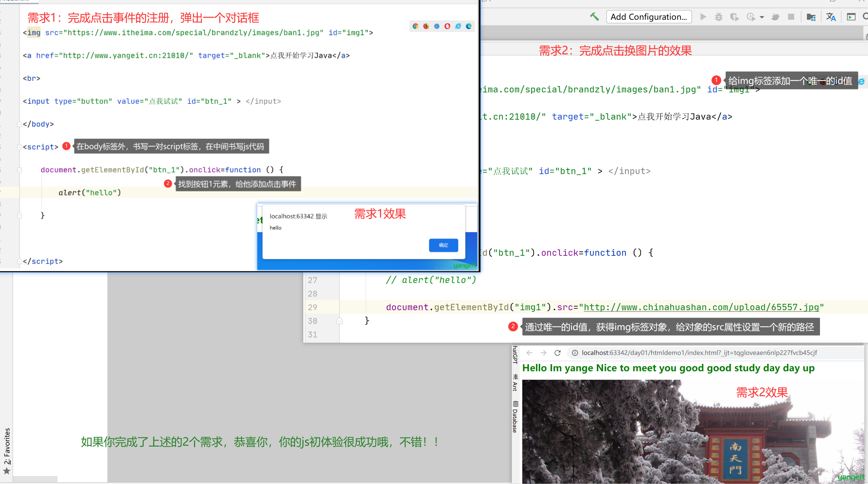868x484 pixels.
Task: Click fold marker on line 30
Action: point(339,321)
